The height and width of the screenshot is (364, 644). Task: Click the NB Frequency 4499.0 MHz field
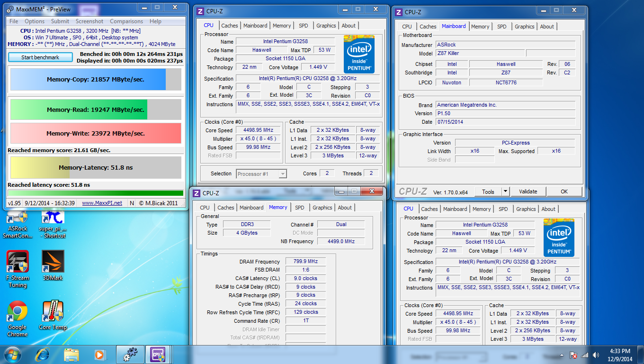(341, 241)
